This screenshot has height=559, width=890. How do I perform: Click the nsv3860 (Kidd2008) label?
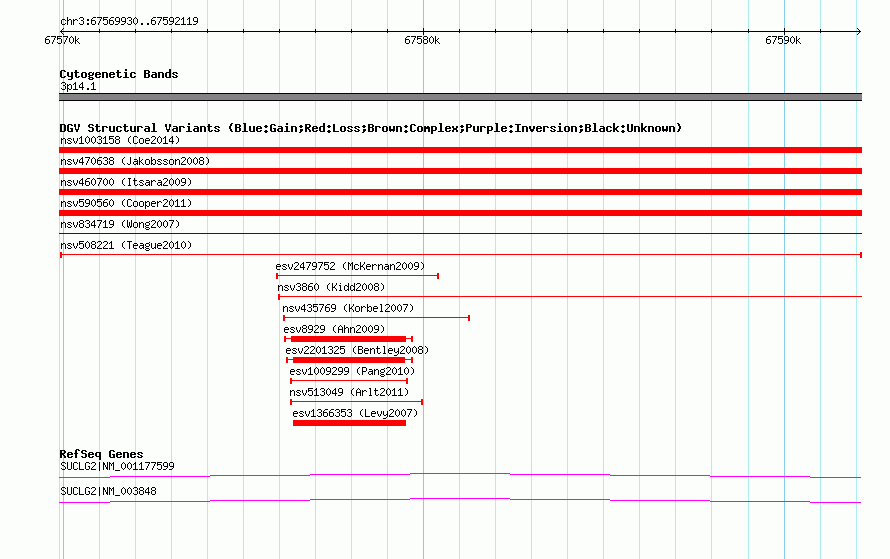click(x=331, y=287)
